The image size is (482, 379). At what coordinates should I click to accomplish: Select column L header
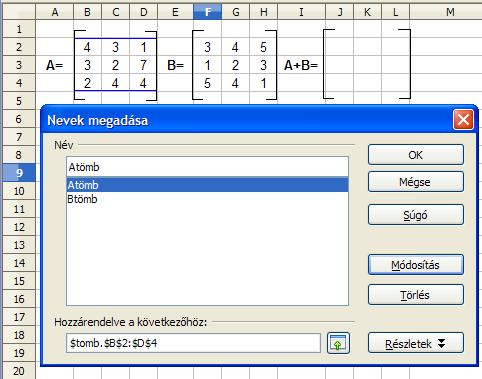pos(395,12)
